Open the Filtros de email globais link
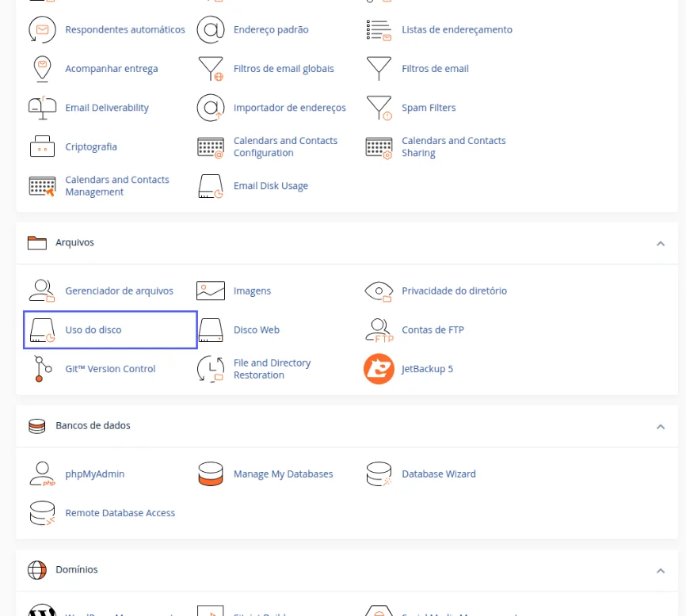This screenshot has width=686, height=616. point(284,69)
